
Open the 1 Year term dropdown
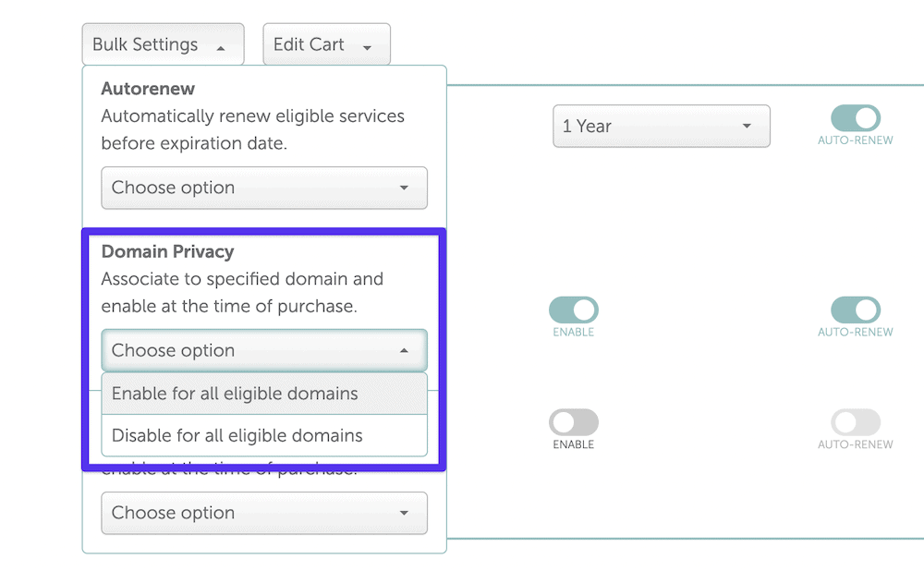[661, 126]
